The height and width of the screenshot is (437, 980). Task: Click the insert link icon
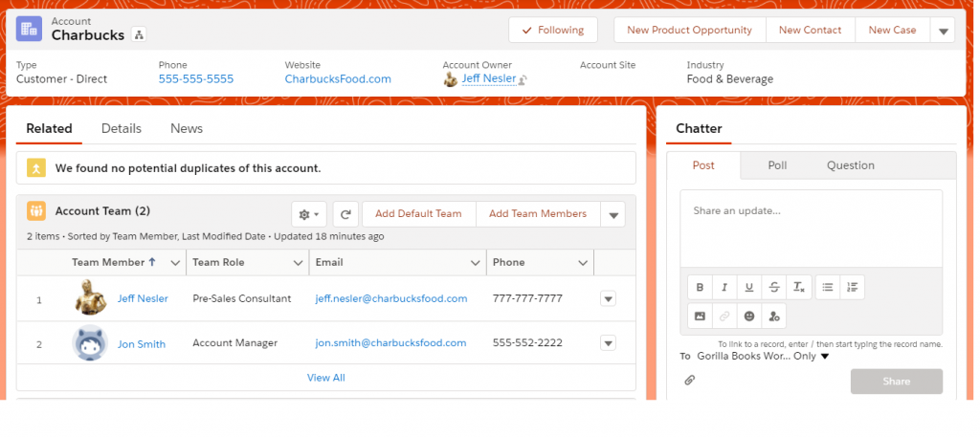click(x=724, y=316)
